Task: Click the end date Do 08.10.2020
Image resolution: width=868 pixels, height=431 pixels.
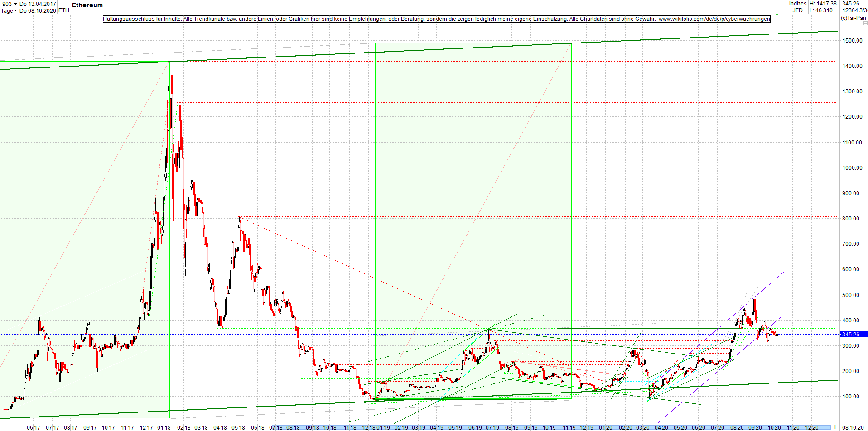Action: pos(38,10)
